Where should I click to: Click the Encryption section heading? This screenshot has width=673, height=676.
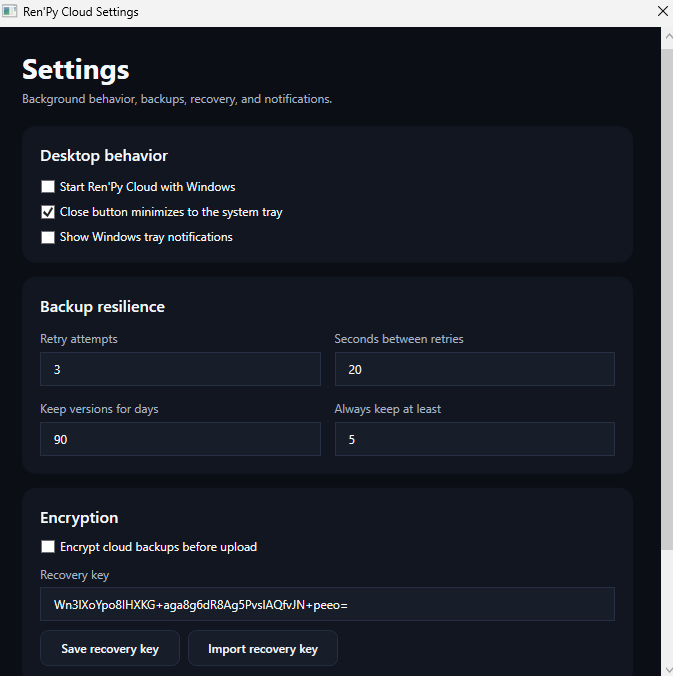coord(79,518)
